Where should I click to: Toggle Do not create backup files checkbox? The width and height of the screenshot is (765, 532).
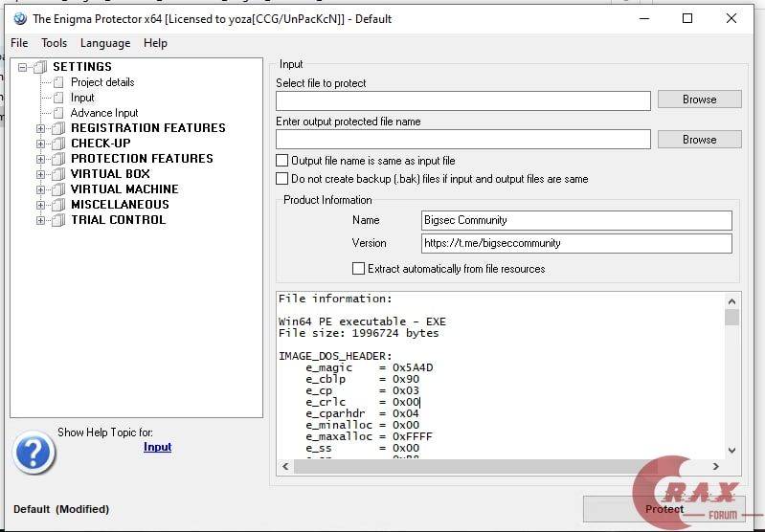tap(281, 179)
